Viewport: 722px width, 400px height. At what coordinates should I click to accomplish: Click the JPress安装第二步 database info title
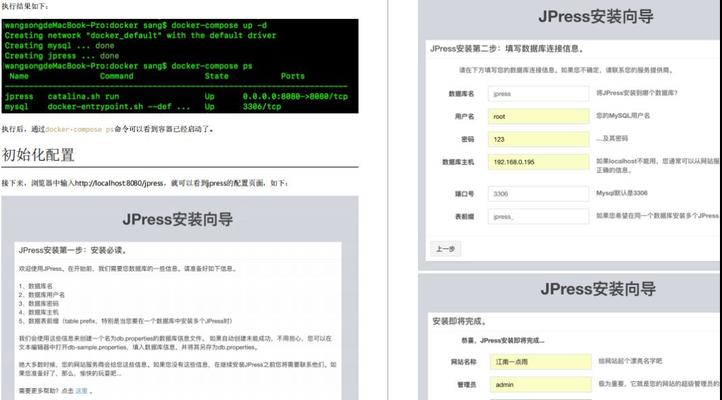tap(507, 49)
